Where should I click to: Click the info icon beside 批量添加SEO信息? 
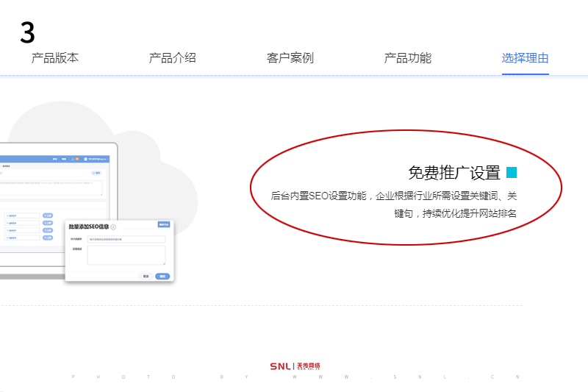point(113,227)
